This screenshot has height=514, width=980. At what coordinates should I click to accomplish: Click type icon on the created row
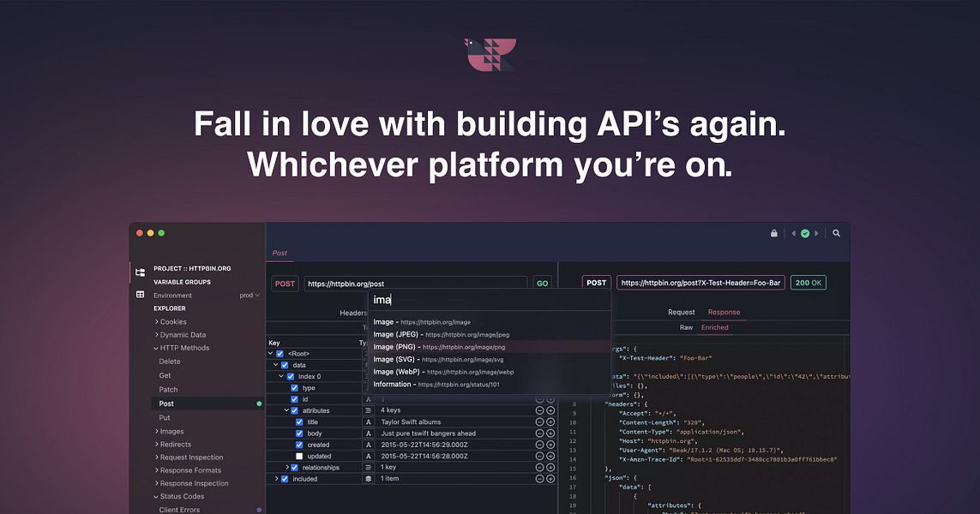tap(368, 445)
